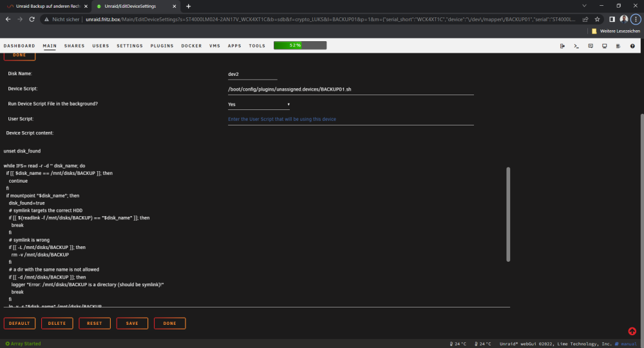Open the system log icon
644x348 pixels.
click(618, 46)
